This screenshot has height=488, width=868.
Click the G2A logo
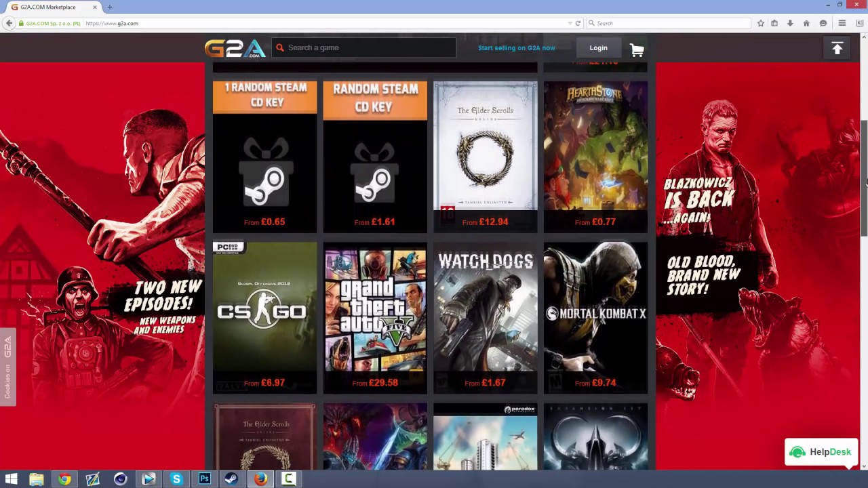(235, 48)
